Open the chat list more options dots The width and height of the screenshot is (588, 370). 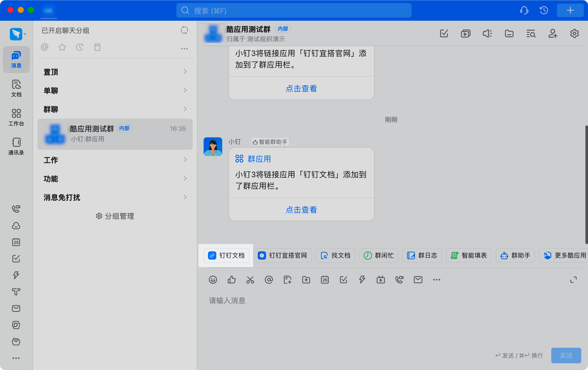pos(184,49)
